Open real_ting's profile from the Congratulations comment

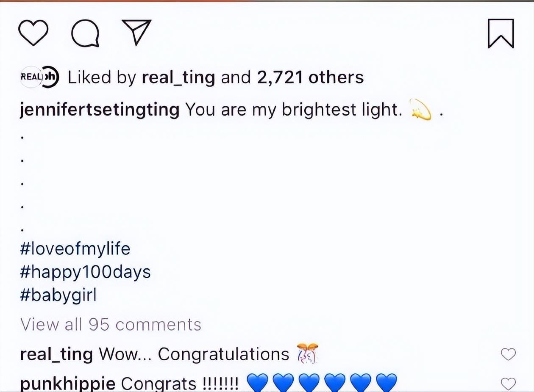(x=56, y=354)
